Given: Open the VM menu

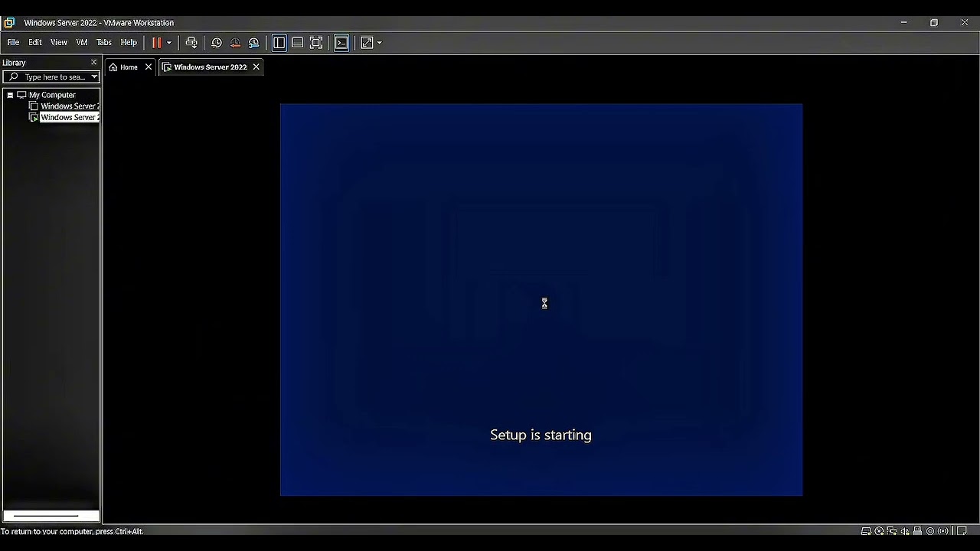Looking at the screenshot, I should [82, 43].
